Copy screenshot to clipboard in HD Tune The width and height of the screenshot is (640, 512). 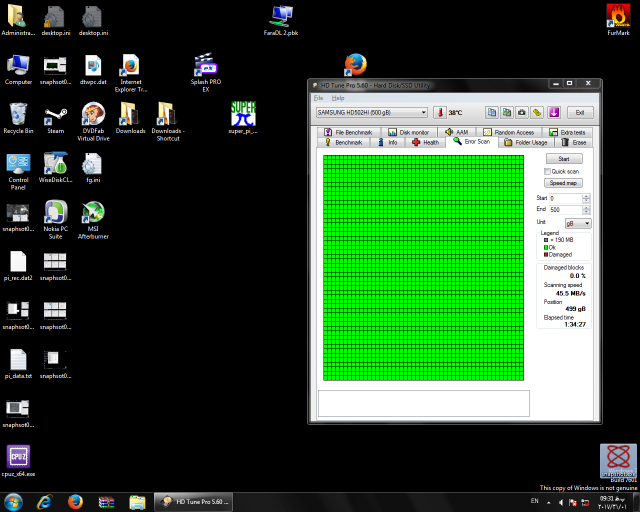point(507,112)
